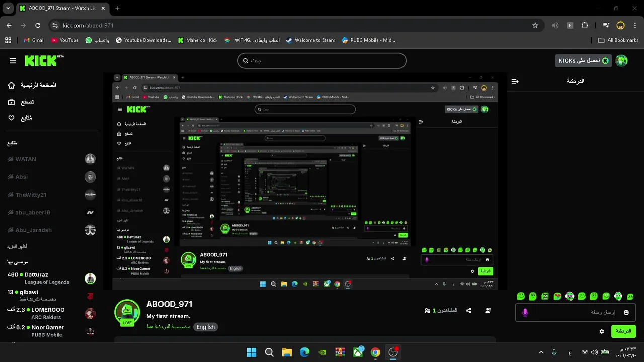Screen dimensions: 644x362
Task: View site information icon in the address bar
Action: (x=55, y=25)
